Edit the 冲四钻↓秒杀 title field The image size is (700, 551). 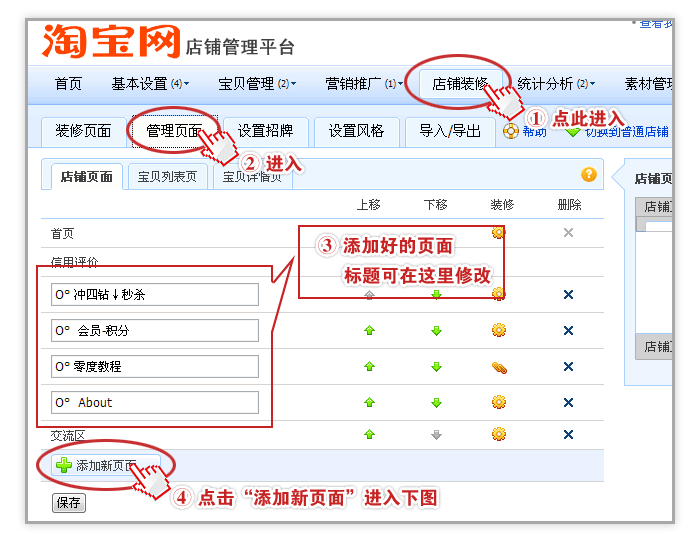tap(155, 295)
